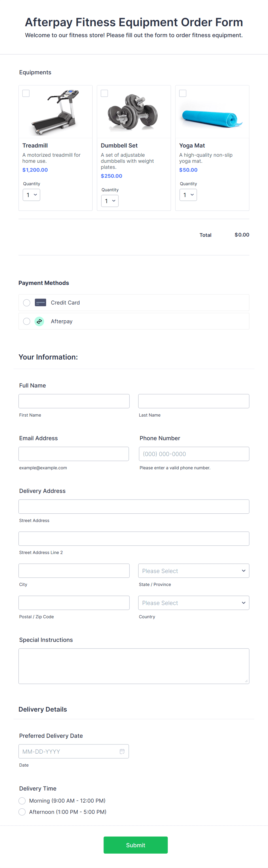This screenshot has width=268, height=868.
Task: Expand the Country dropdown
Action: pyautogui.click(x=193, y=603)
